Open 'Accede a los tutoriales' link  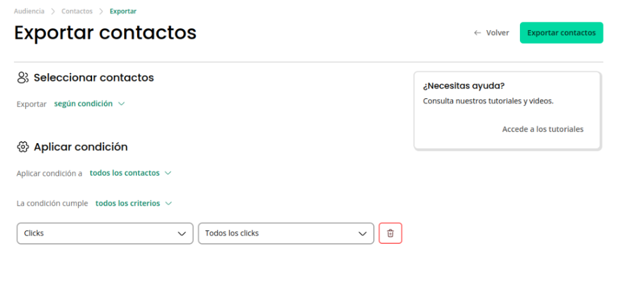pos(543,129)
